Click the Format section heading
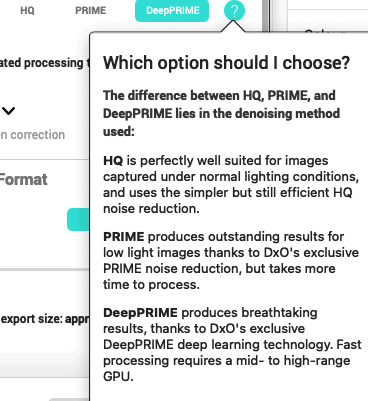The image size is (368, 401). click(x=23, y=180)
